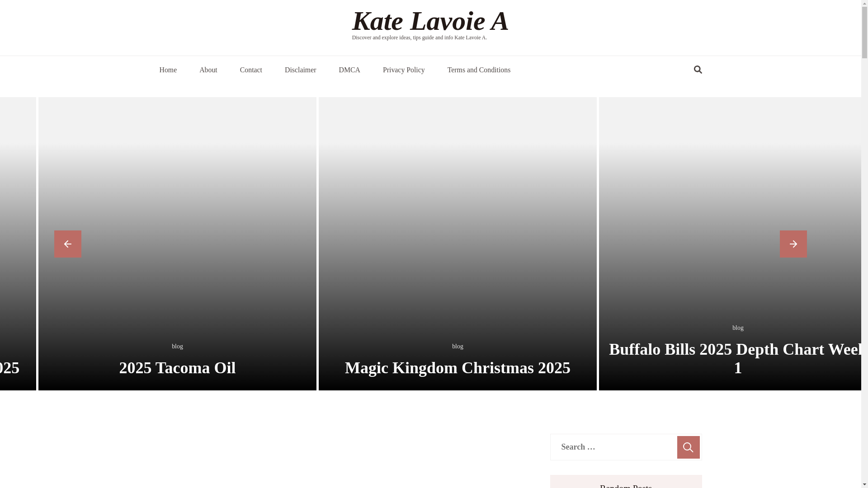Advance to next slide with right arrow
The image size is (868, 488).
tap(793, 244)
